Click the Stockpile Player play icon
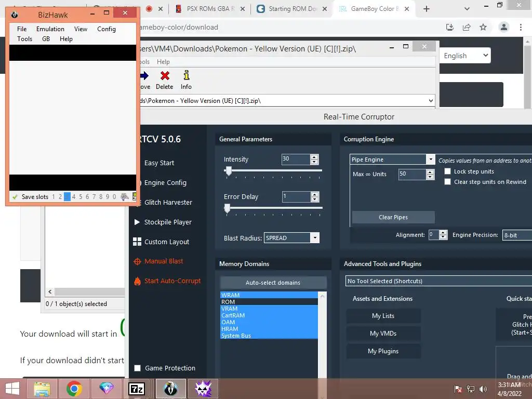 click(x=137, y=222)
